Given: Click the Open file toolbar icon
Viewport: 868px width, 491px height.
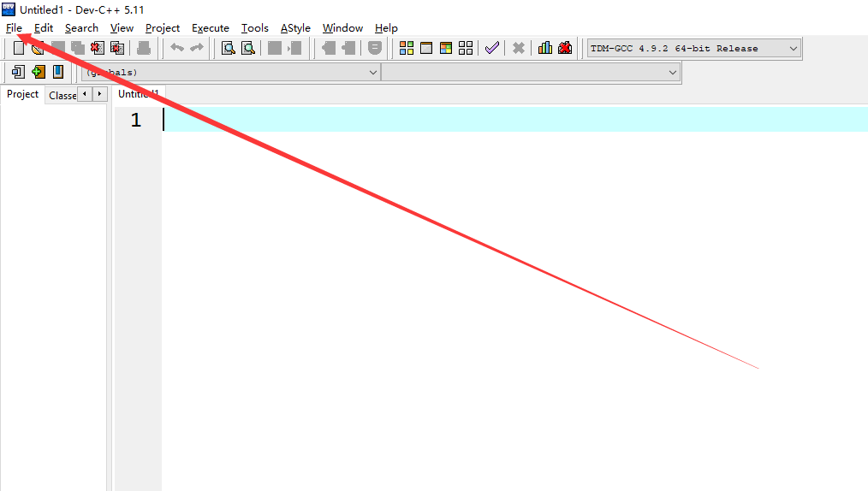Looking at the screenshot, I should click(x=38, y=48).
